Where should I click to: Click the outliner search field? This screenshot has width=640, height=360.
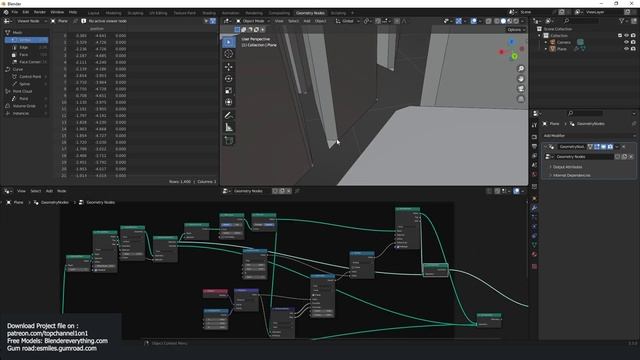(x=582, y=21)
